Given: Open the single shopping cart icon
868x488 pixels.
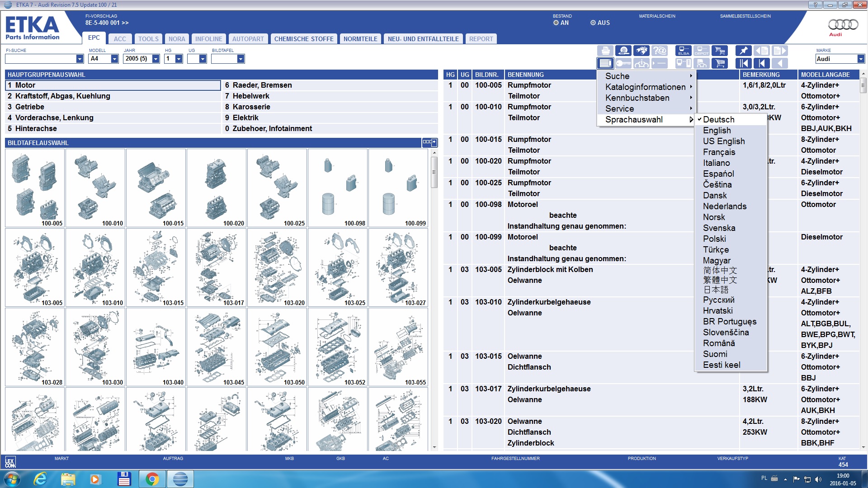Looking at the screenshot, I should [720, 63].
